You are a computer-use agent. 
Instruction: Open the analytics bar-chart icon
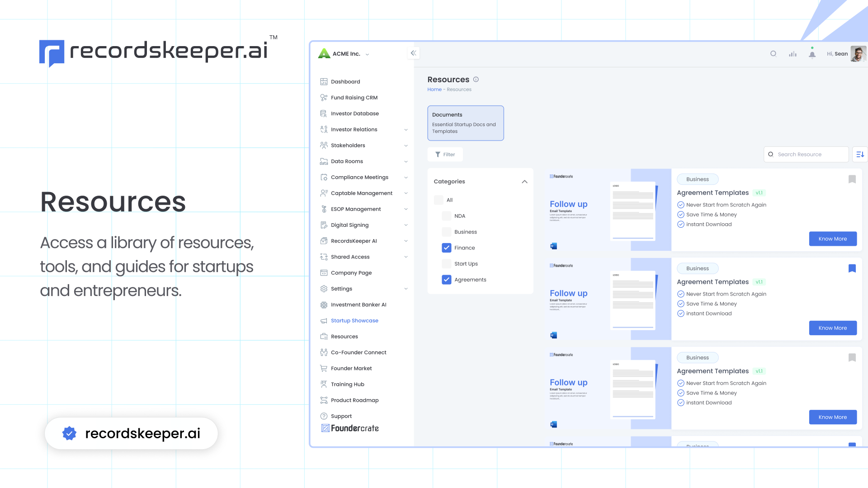pyautogui.click(x=793, y=54)
